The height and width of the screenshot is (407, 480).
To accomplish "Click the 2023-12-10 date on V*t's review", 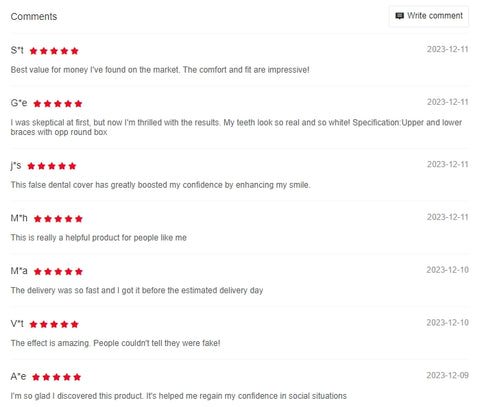I will (x=447, y=323).
